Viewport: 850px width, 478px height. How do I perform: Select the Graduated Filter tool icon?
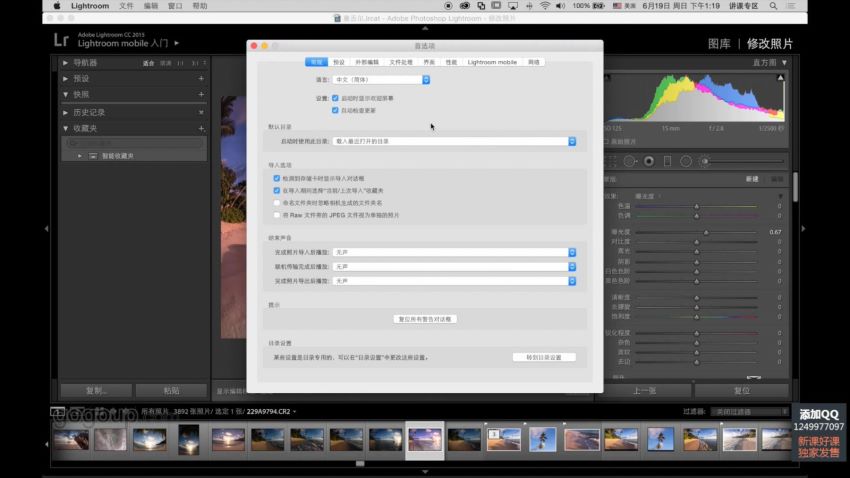667,162
